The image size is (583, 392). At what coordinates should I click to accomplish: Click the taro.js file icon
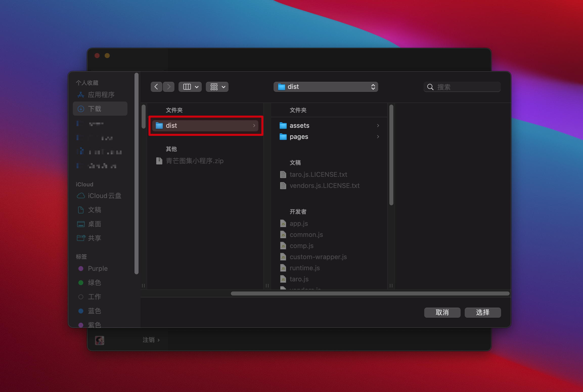pos(283,279)
